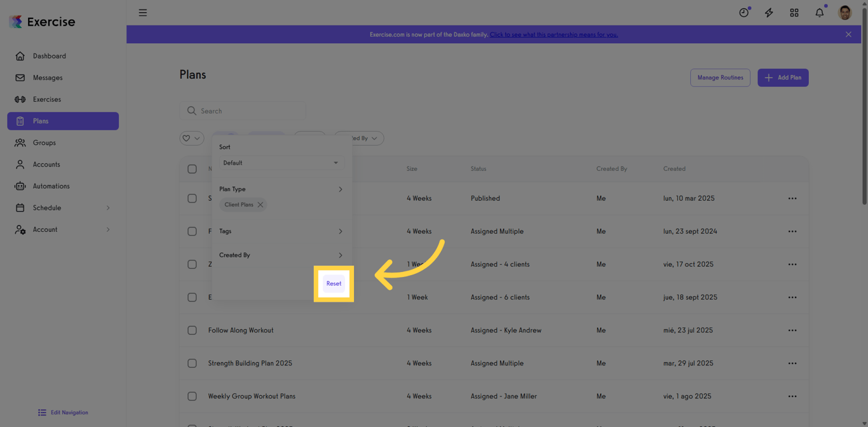This screenshot has width=868, height=427.
Task: Click inside the Search plans field
Action: 242,111
